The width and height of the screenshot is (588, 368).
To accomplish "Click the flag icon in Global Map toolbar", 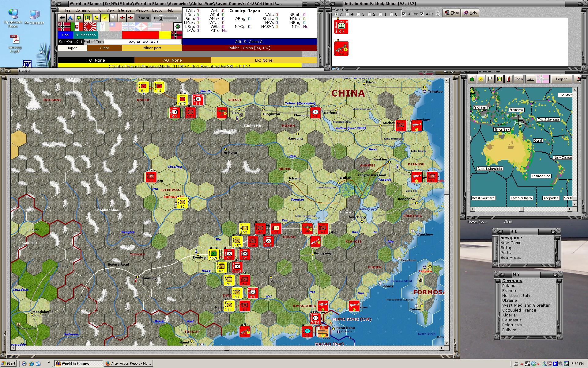I will 490,79.
